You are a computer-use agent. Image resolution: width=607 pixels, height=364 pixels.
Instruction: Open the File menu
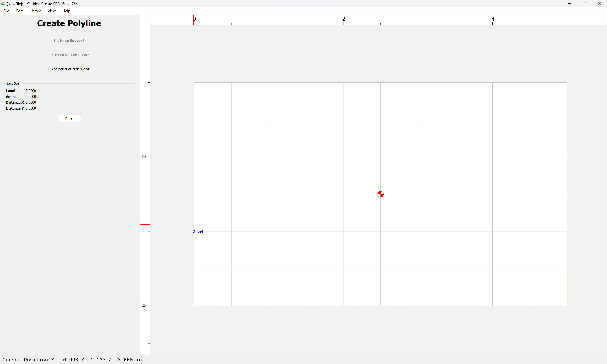[x=6, y=11]
